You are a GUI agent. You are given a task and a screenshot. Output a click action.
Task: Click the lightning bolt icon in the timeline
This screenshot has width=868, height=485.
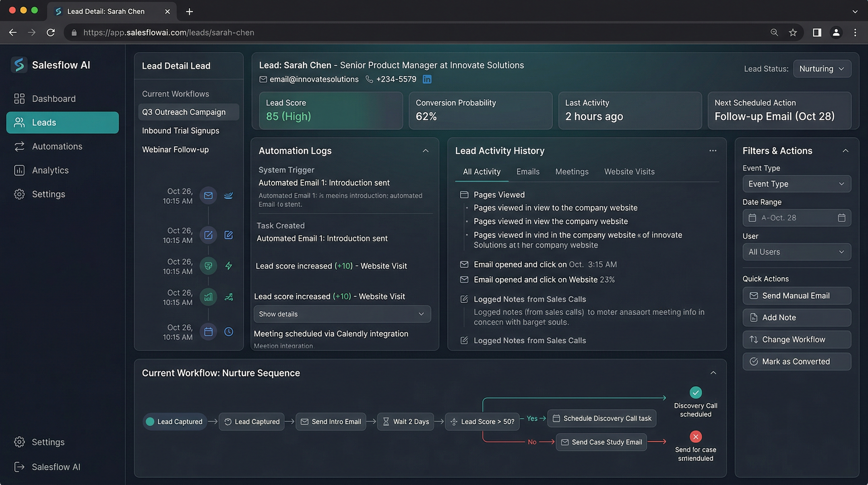229,266
